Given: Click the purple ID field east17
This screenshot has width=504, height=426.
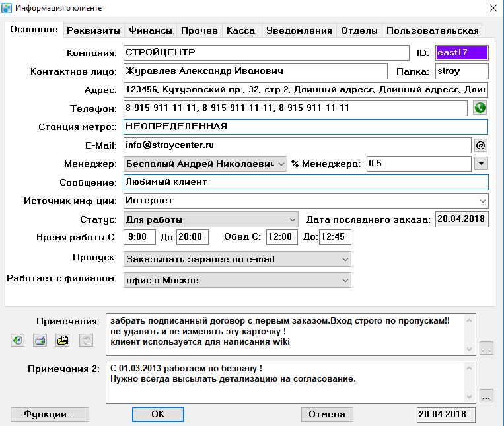Looking at the screenshot, I should point(462,53).
